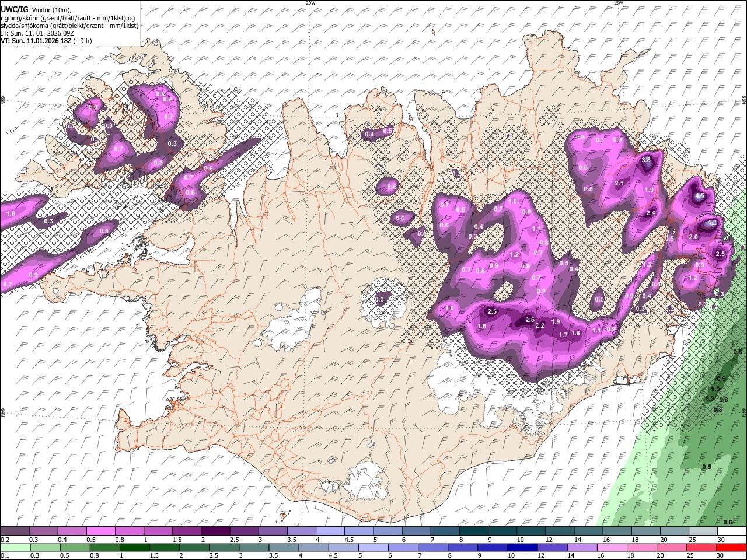
Task: Click the "1.9" snowfall value on map
Action: (x=556, y=322)
